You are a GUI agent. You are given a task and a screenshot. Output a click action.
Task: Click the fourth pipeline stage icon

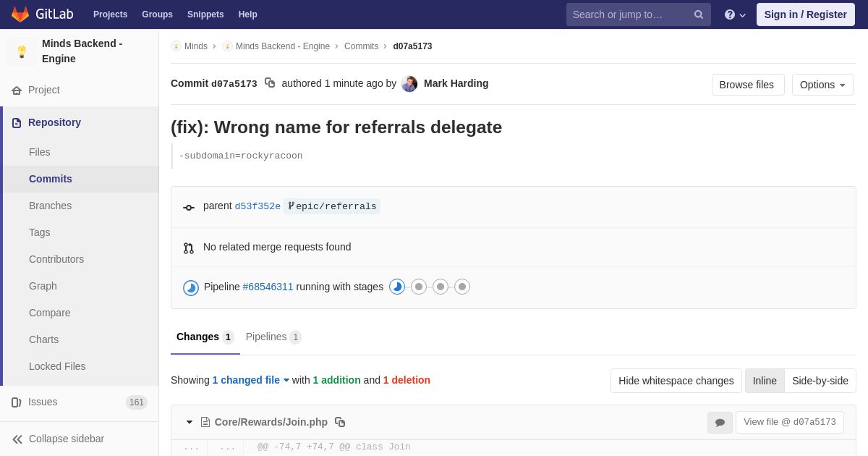462,287
